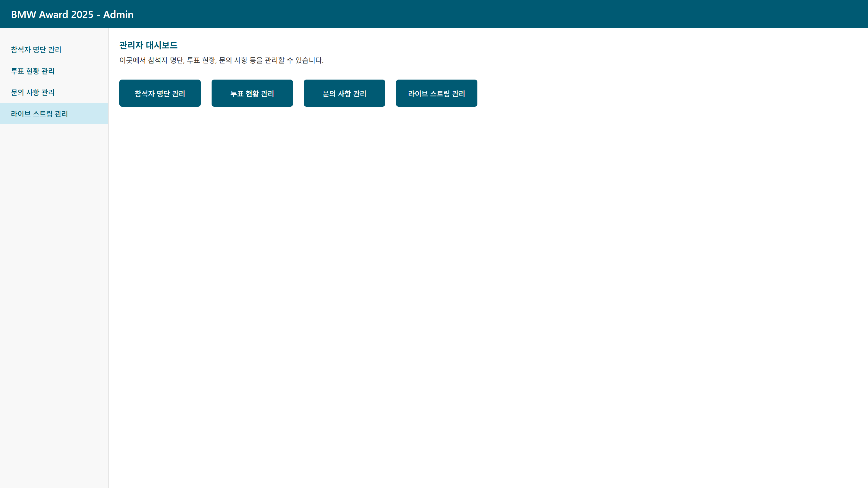Click the BMW Award 2025 header title
Viewport: 868px width, 488px height.
point(72,14)
